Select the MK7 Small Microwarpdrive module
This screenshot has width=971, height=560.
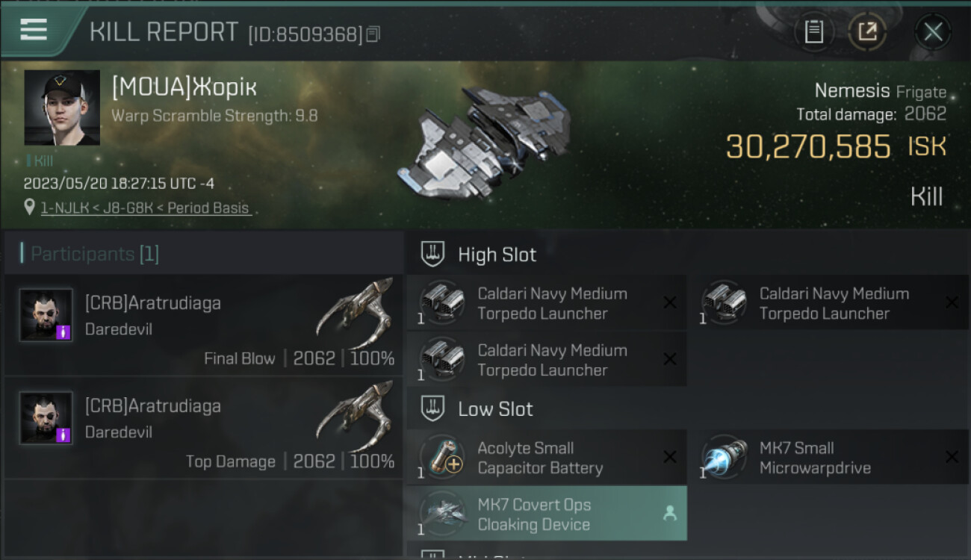(x=828, y=457)
